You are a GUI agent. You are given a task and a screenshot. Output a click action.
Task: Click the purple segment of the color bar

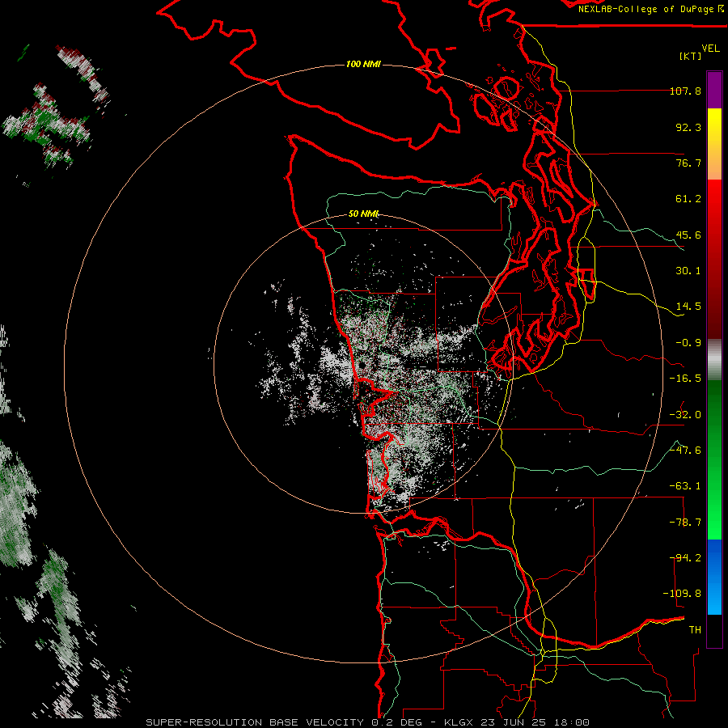[x=714, y=90]
